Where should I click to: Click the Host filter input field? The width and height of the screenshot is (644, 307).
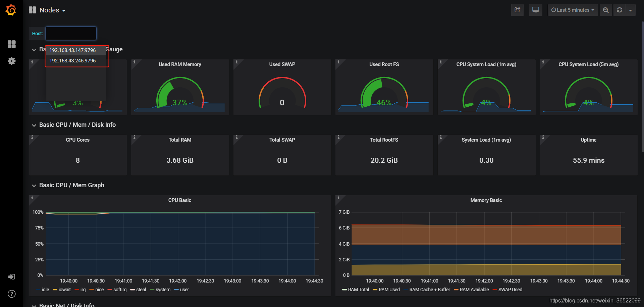(71, 34)
